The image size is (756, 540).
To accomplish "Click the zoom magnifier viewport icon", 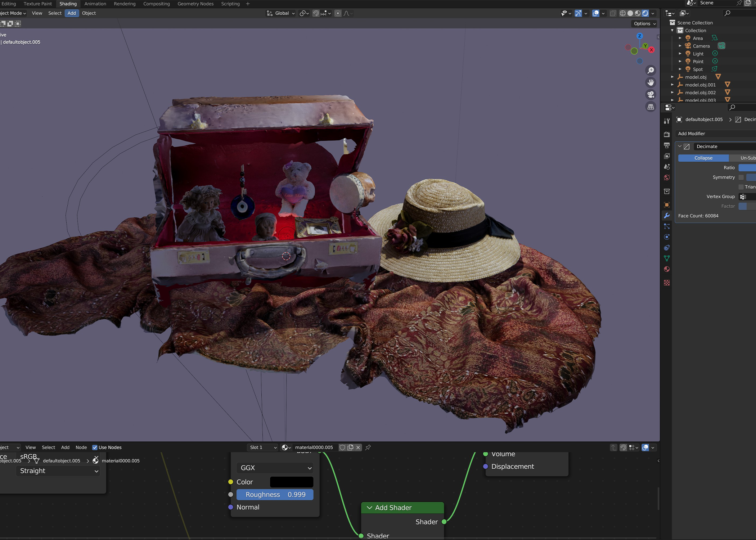I will click(x=651, y=70).
